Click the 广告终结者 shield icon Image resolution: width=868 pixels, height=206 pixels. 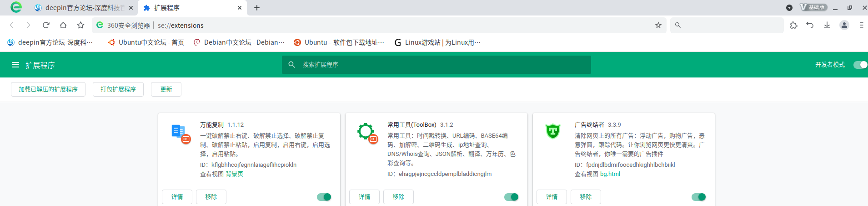[553, 131]
